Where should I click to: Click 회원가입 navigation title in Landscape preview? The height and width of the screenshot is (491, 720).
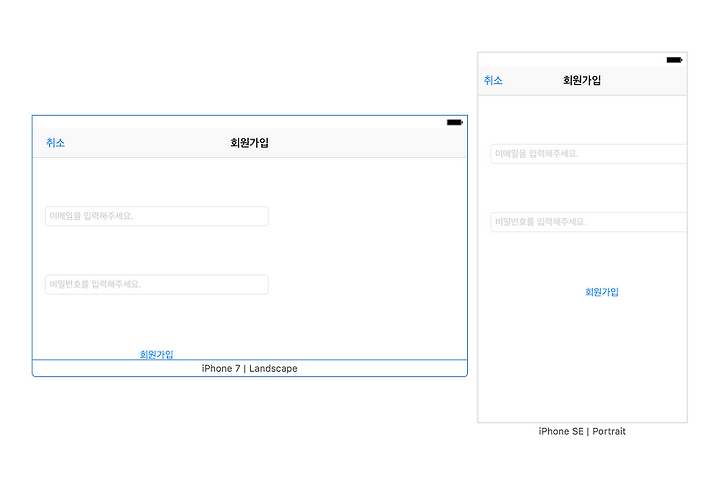249,143
